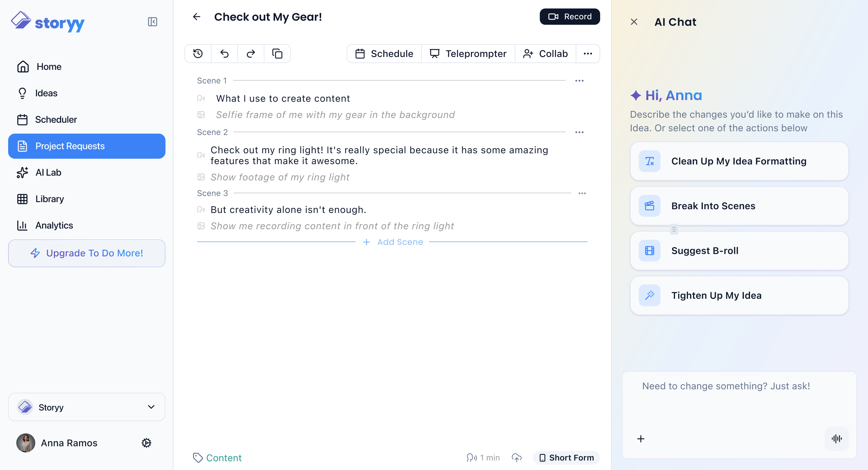Image resolution: width=868 pixels, height=470 pixels.
Task: Undo the last edit
Action: [x=224, y=54]
